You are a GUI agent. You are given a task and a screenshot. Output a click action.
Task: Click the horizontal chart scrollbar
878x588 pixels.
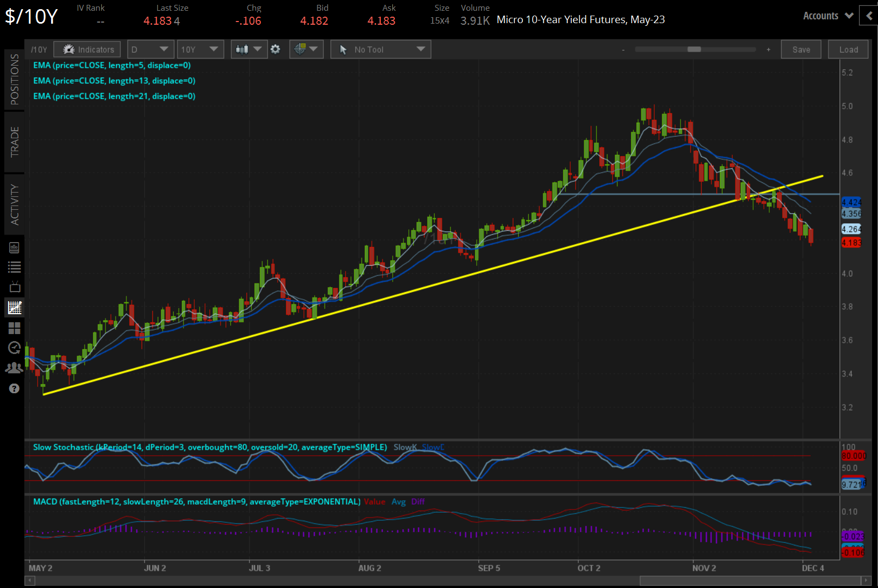click(748, 580)
